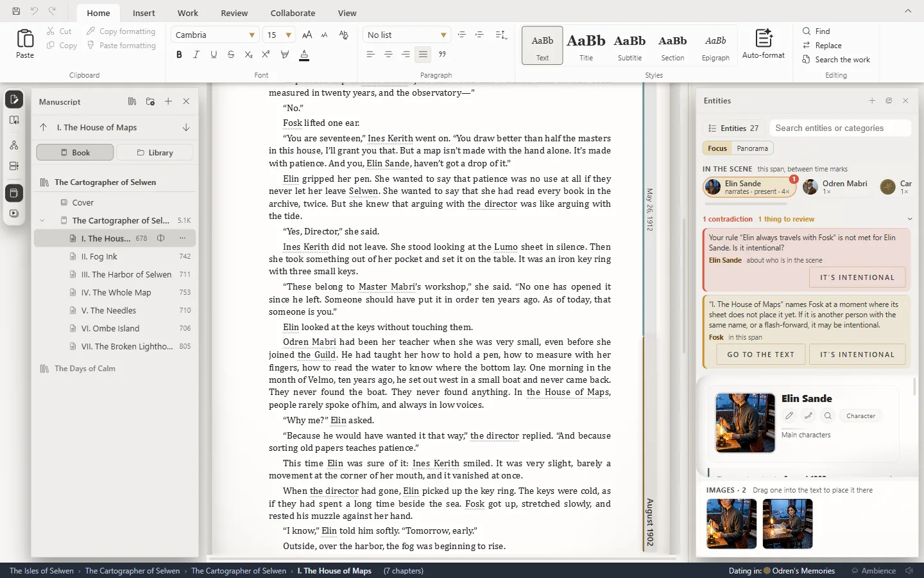Click the text highlight color tool
Viewport: 924px width, 578px height.
pyautogui.click(x=285, y=55)
